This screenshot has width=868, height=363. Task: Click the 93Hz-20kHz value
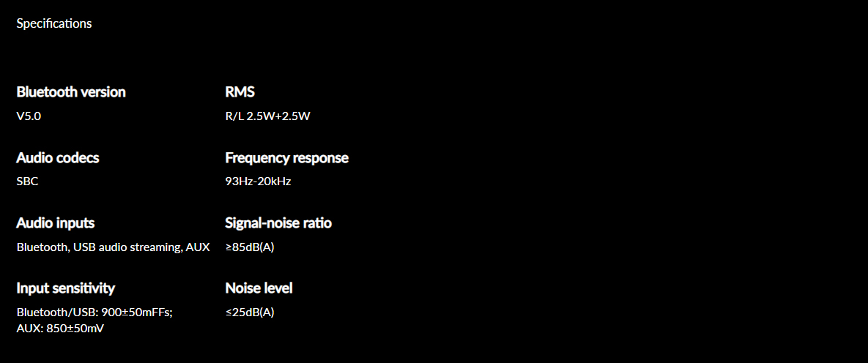[258, 181]
